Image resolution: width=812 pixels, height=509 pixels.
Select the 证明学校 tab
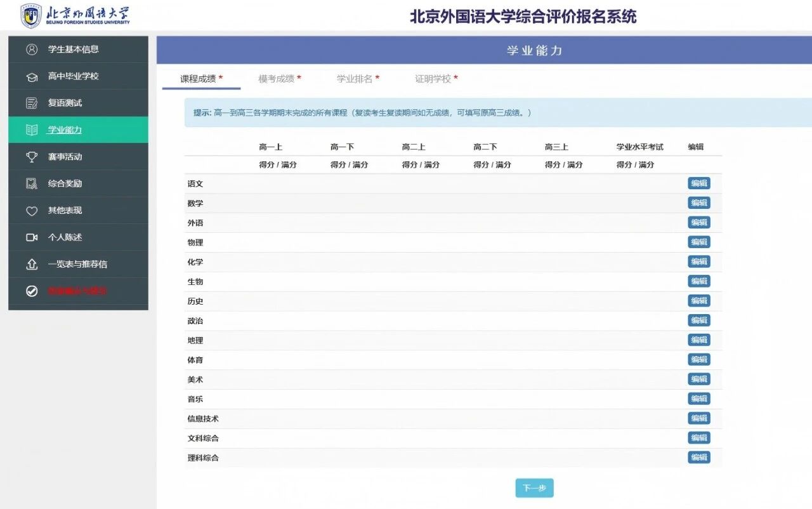[436, 79]
